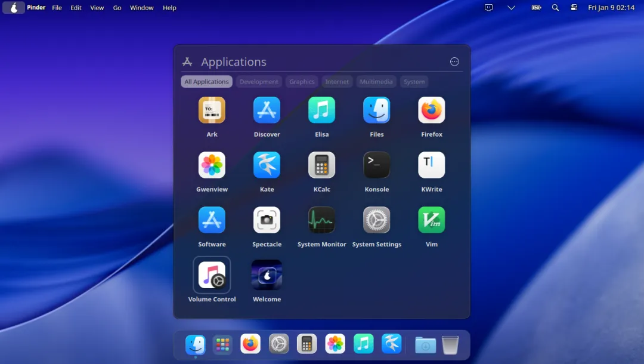
Task: Open the Applications panel options menu
Action: click(454, 61)
